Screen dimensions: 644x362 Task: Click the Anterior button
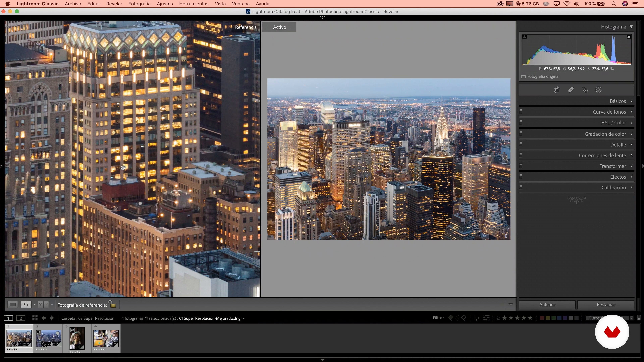(547, 305)
